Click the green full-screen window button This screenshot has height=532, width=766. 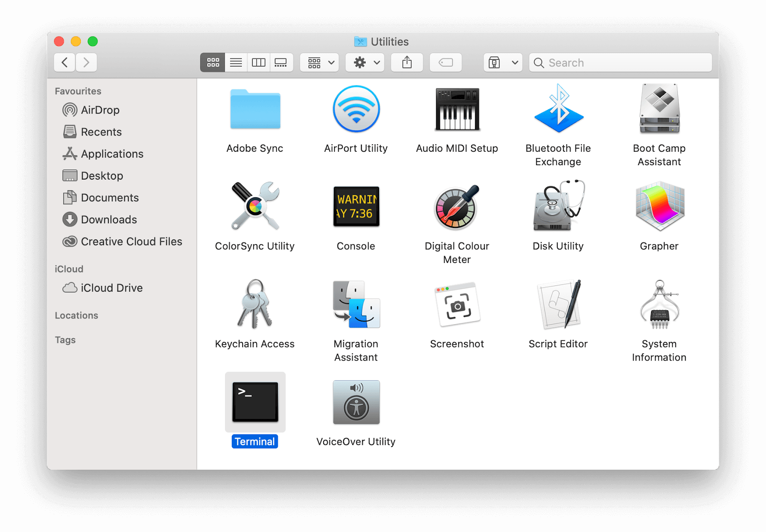(93, 42)
